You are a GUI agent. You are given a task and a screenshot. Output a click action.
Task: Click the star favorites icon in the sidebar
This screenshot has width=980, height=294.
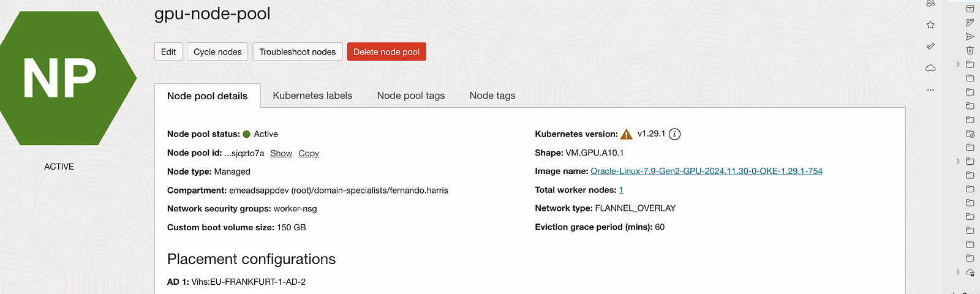point(930,25)
